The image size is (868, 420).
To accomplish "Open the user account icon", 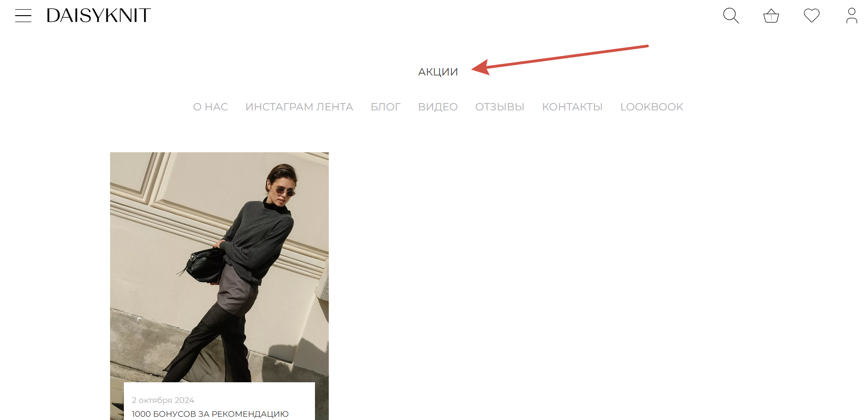I will point(851,16).
